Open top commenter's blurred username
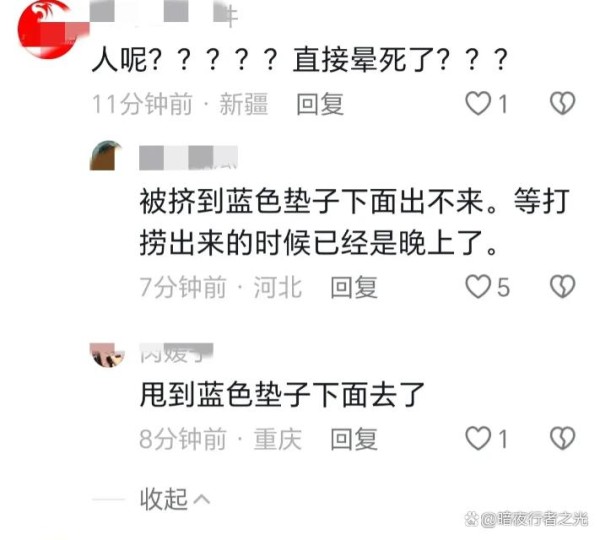Image resolution: width=600 pixels, height=540 pixels. (x=165, y=14)
